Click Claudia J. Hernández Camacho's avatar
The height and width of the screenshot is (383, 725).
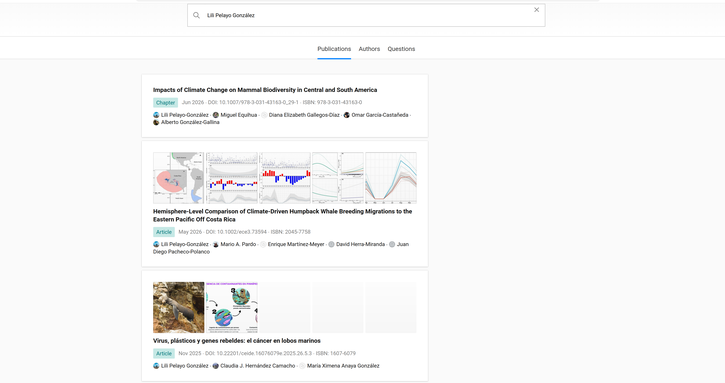215,366
